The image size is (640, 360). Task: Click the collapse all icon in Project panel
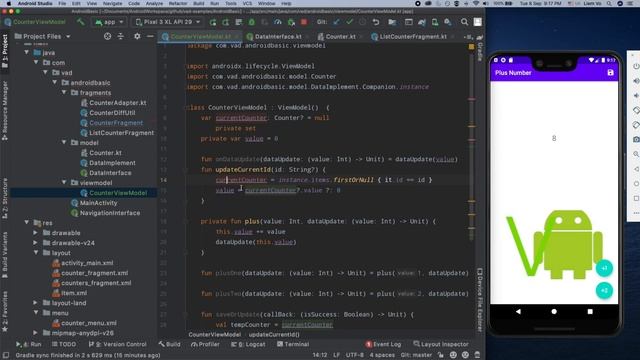click(x=121, y=36)
